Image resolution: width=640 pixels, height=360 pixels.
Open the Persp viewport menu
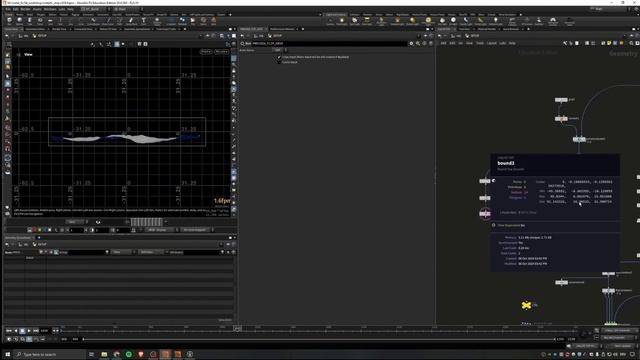click(206, 52)
